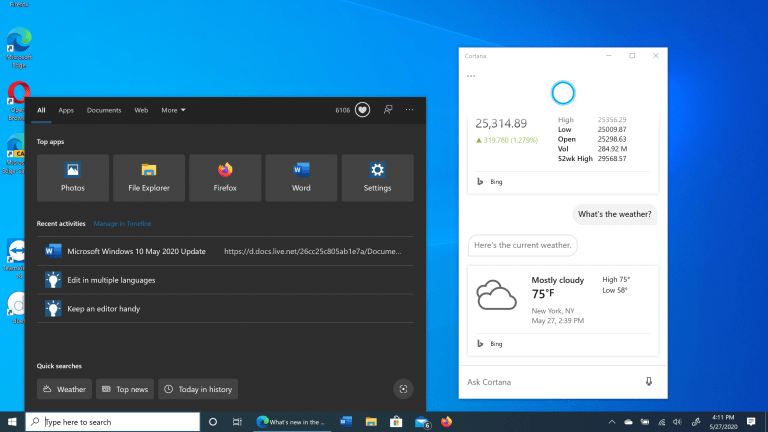Open the Task View taskbar icon

coord(237,422)
